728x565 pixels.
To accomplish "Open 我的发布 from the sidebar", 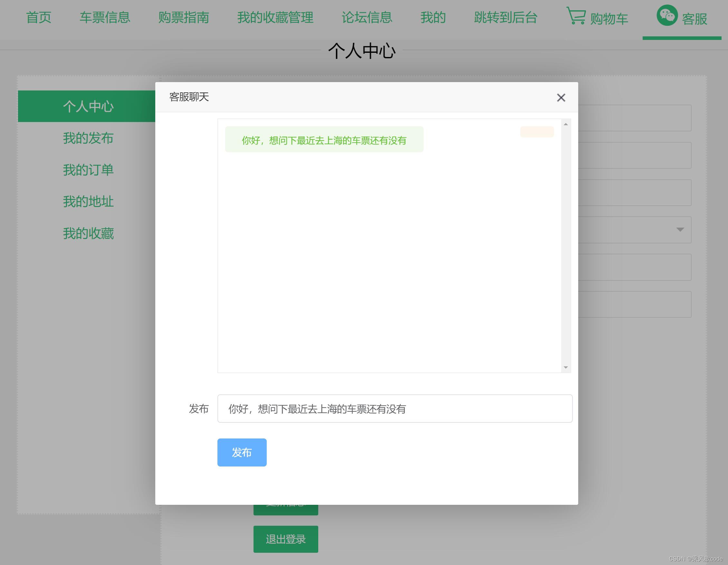I will (88, 138).
